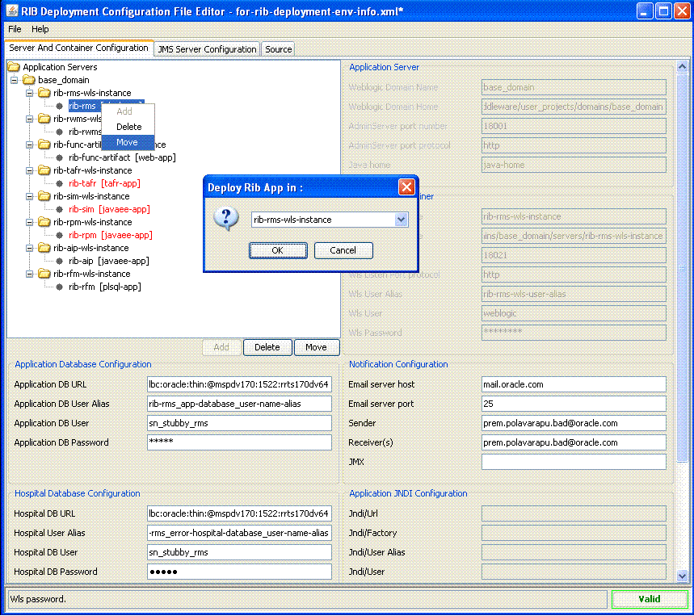Switch to the Source tab
Screen dimensions: 694x616
click(279, 49)
